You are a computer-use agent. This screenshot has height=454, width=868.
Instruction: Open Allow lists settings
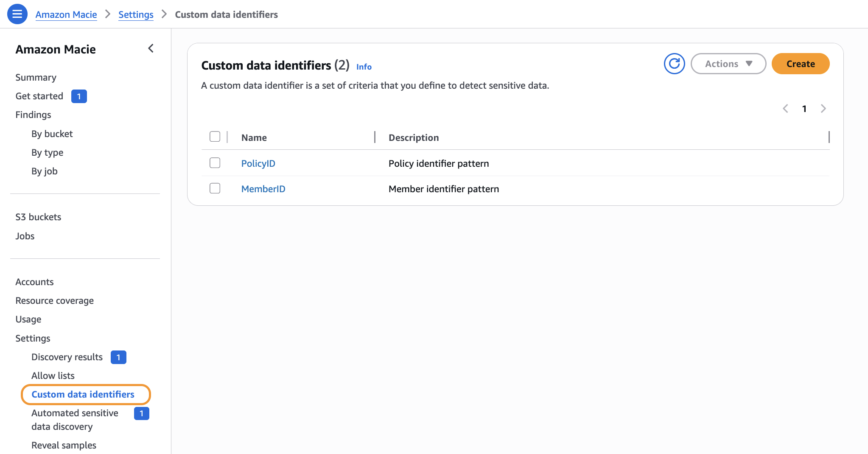53,376
